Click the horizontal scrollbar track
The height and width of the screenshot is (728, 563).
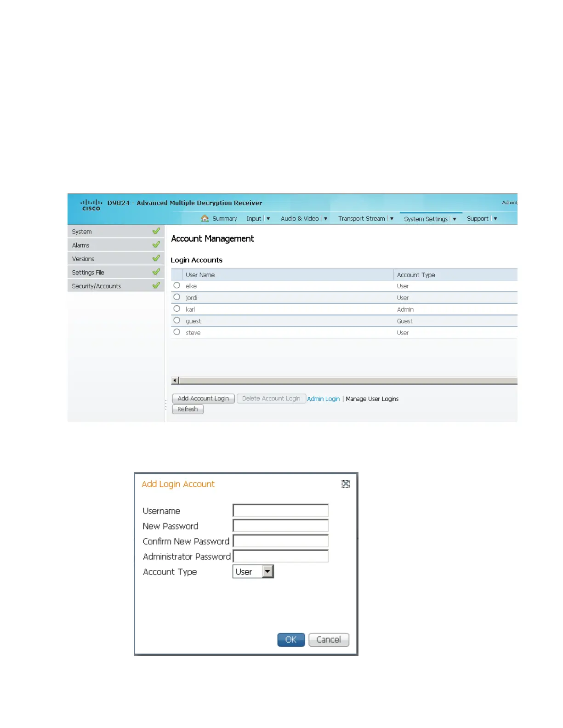[x=348, y=381]
